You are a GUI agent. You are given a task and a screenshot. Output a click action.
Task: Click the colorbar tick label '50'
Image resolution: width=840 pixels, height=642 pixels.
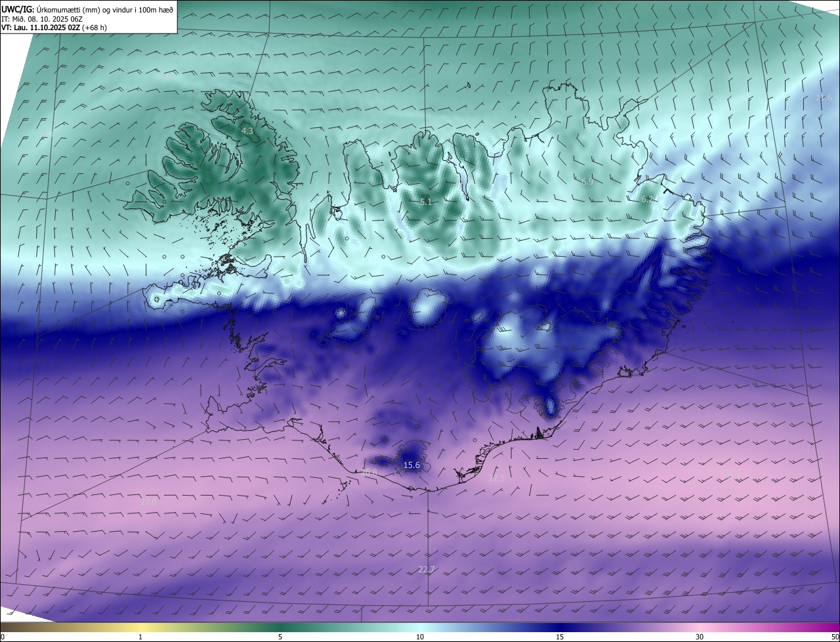tap(835, 637)
